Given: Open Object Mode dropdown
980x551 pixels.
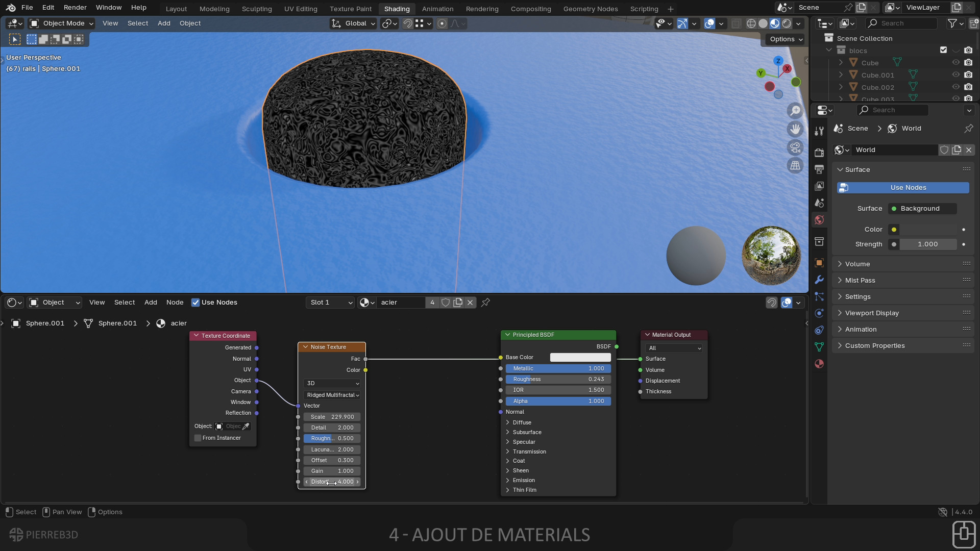Looking at the screenshot, I should coord(62,23).
